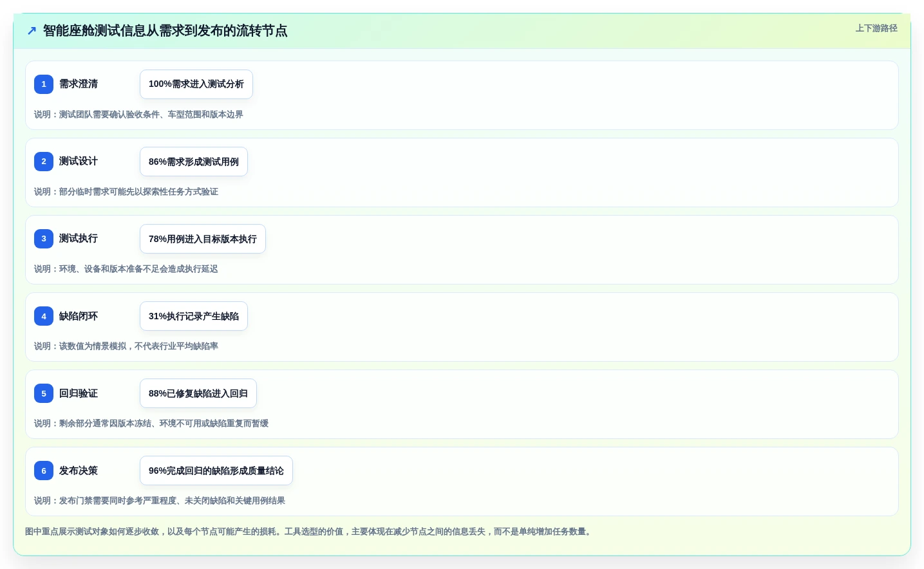
Task: Select step number 5 badge
Action: click(44, 393)
